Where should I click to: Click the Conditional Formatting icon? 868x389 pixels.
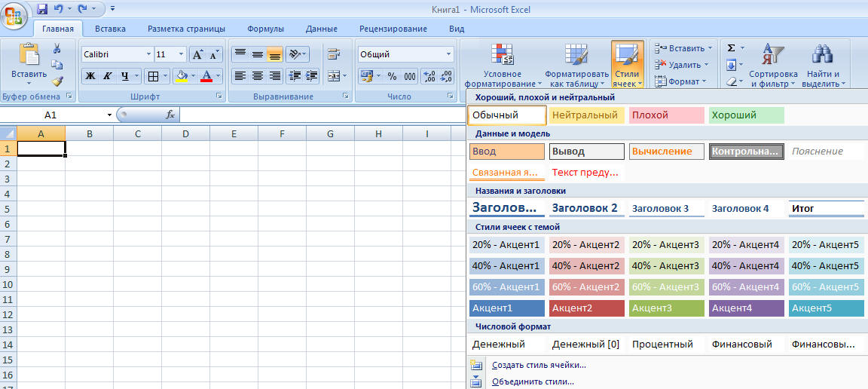(502, 54)
